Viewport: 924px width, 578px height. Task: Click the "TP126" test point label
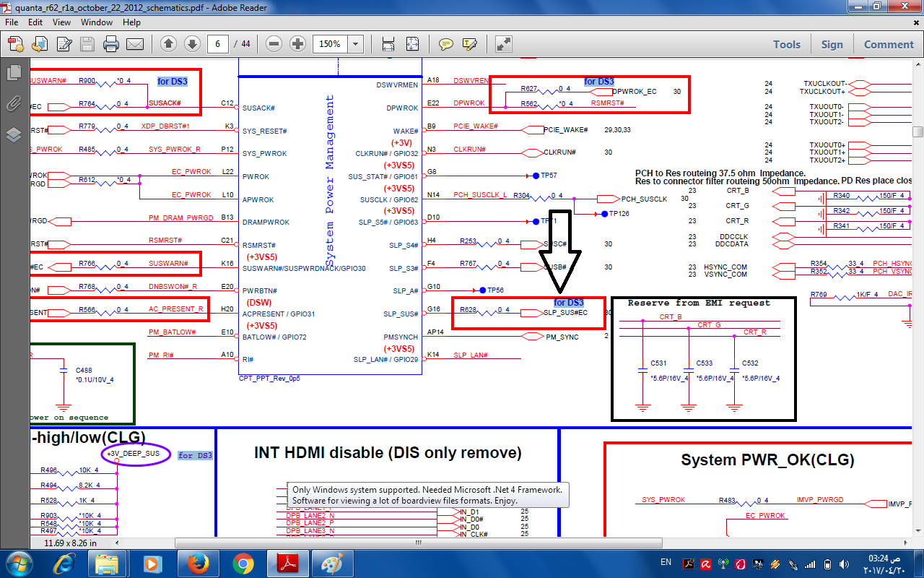(619, 214)
